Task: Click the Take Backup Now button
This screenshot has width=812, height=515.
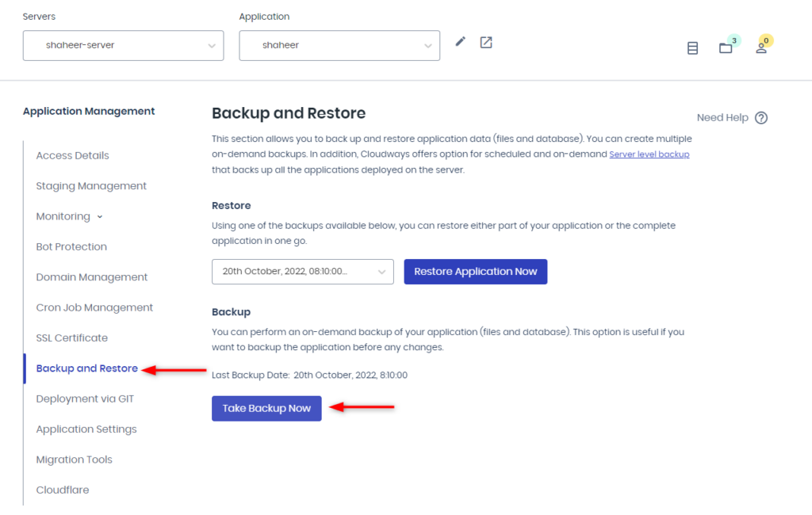Action: coord(266,409)
